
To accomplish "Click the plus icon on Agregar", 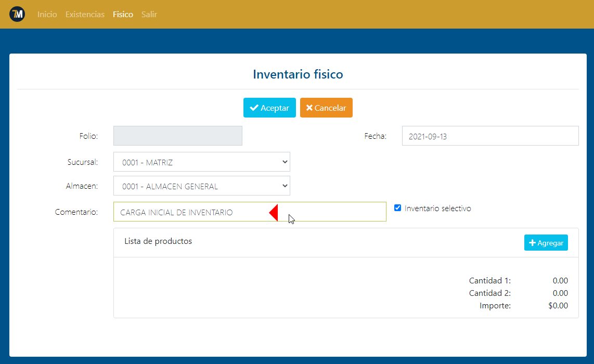I will click(533, 242).
